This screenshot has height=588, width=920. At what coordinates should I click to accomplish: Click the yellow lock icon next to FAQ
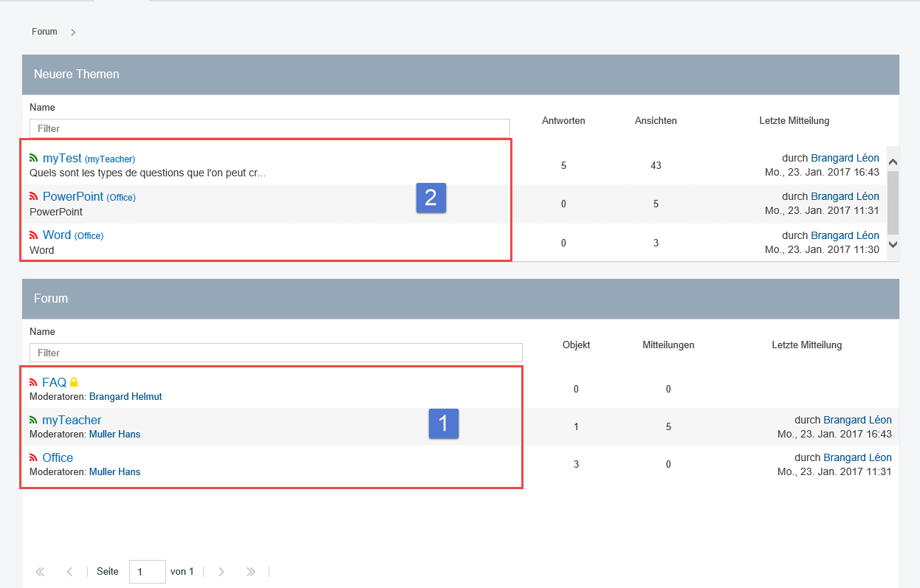pos(74,382)
